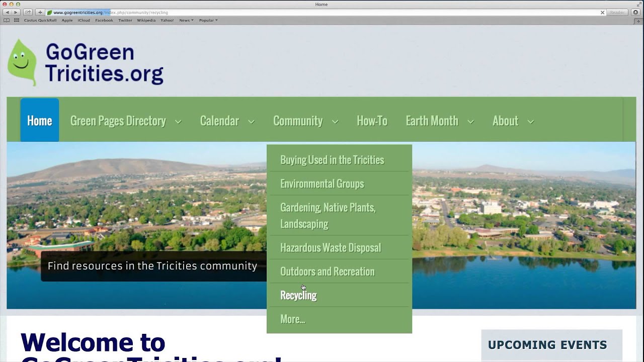
Task: Click the 'Welcome to' heading
Action: pyautogui.click(x=93, y=343)
